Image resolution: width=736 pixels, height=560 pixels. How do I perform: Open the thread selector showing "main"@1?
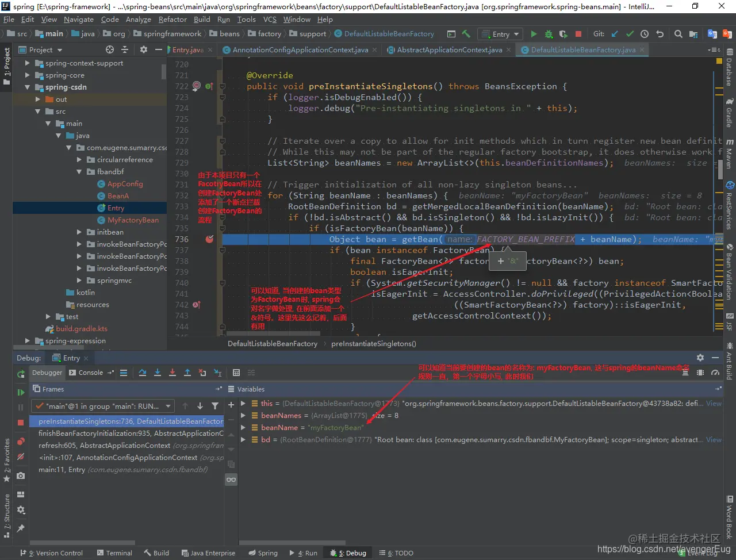pyautogui.click(x=103, y=406)
